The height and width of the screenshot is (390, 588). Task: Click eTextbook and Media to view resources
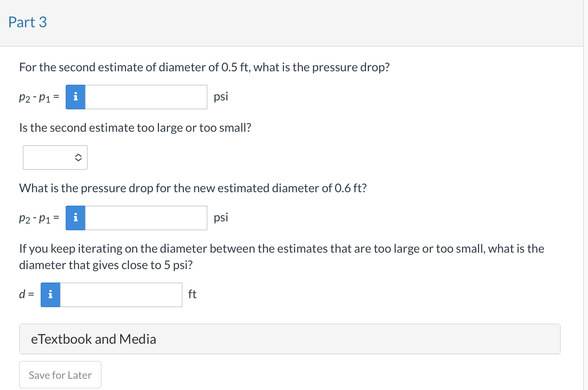click(94, 338)
